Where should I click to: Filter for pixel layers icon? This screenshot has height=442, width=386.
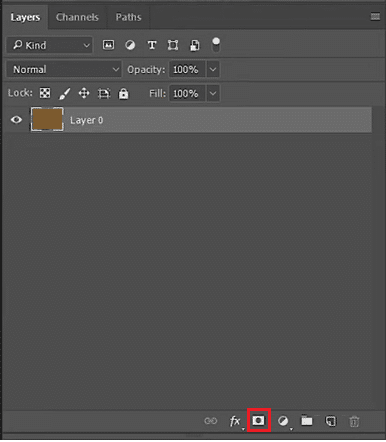click(x=108, y=45)
